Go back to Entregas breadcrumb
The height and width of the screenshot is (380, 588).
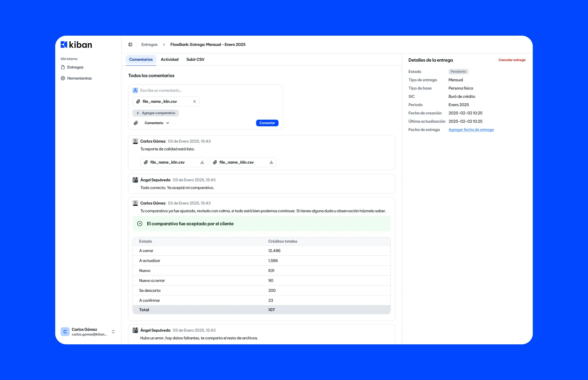(x=149, y=44)
